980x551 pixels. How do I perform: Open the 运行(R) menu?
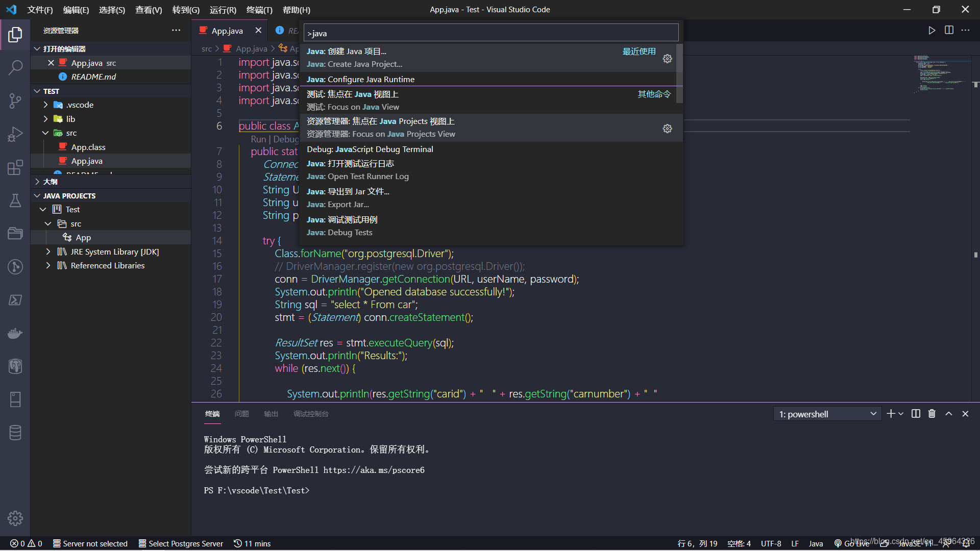(223, 10)
